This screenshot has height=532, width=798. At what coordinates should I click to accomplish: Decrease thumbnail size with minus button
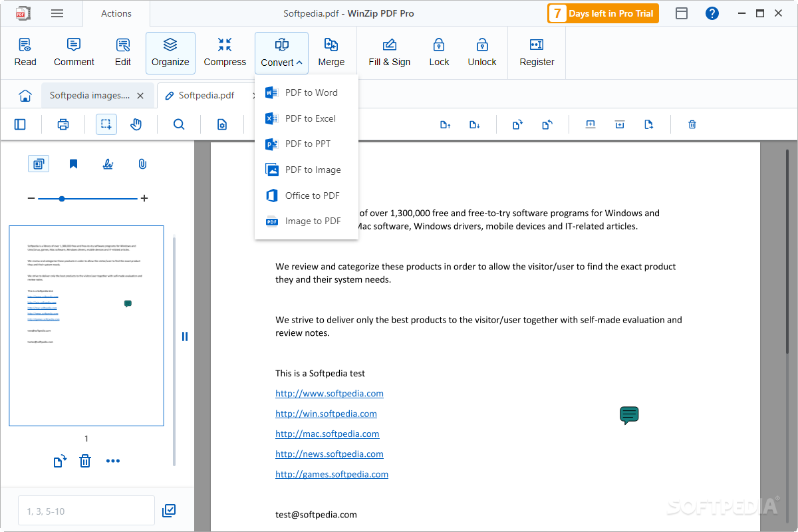tap(31, 198)
